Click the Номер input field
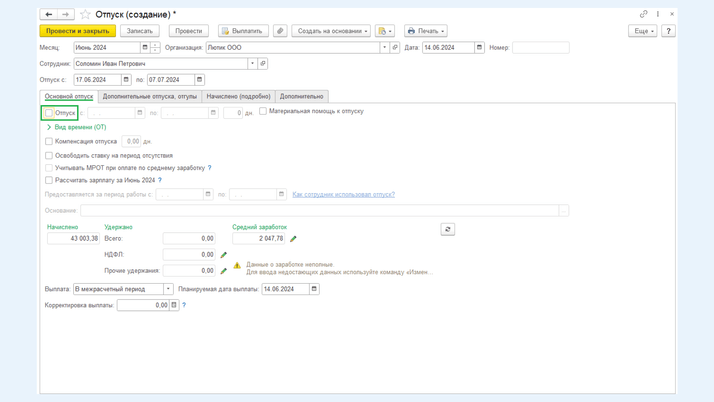This screenshot has height=402, width=714. (541, 47)
